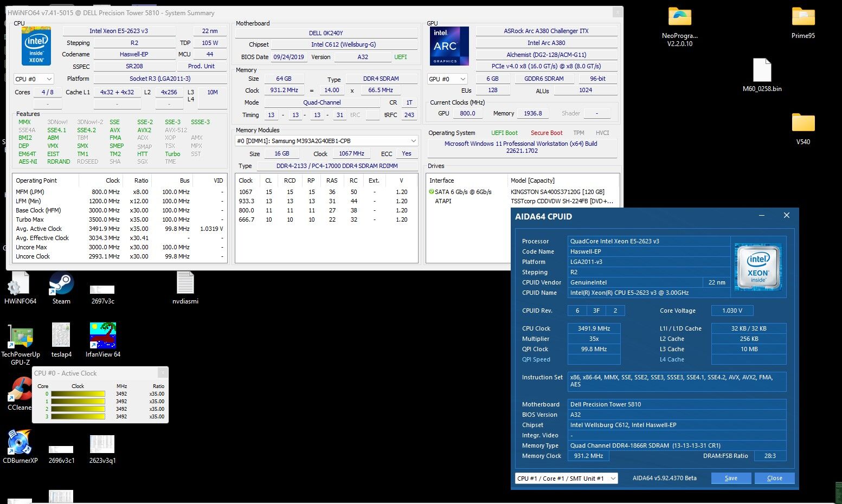Open the HWiNFO64 desktop shortcut
Image resolution: width=842 pixels, height=504 pixels.
click(20, 288)
